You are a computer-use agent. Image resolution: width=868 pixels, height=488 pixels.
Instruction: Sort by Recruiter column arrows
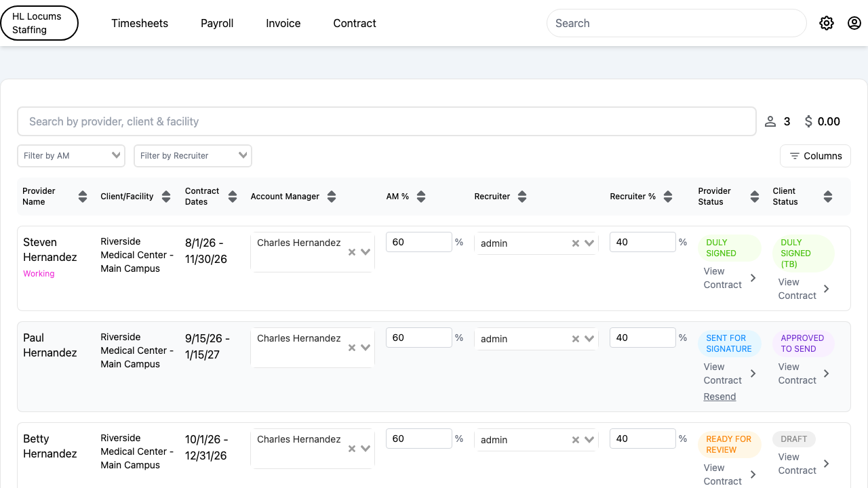pyautogui.click(x=522, y=197)
